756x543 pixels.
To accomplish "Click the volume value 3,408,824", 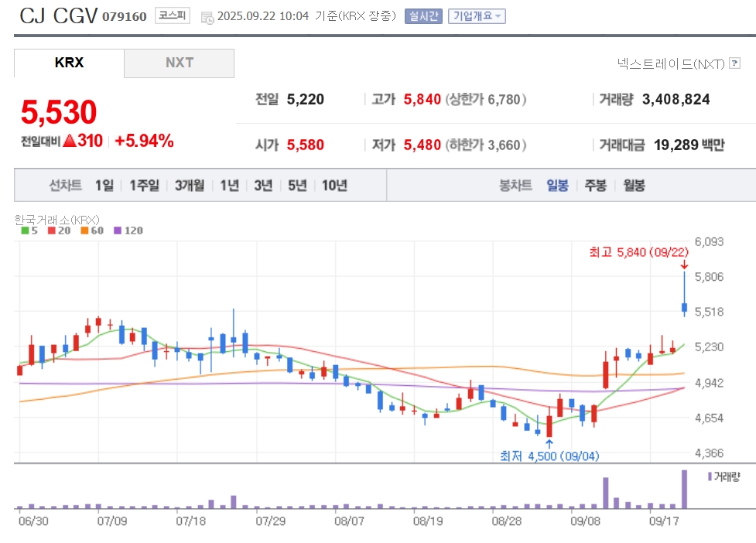I will pos(676,99).
